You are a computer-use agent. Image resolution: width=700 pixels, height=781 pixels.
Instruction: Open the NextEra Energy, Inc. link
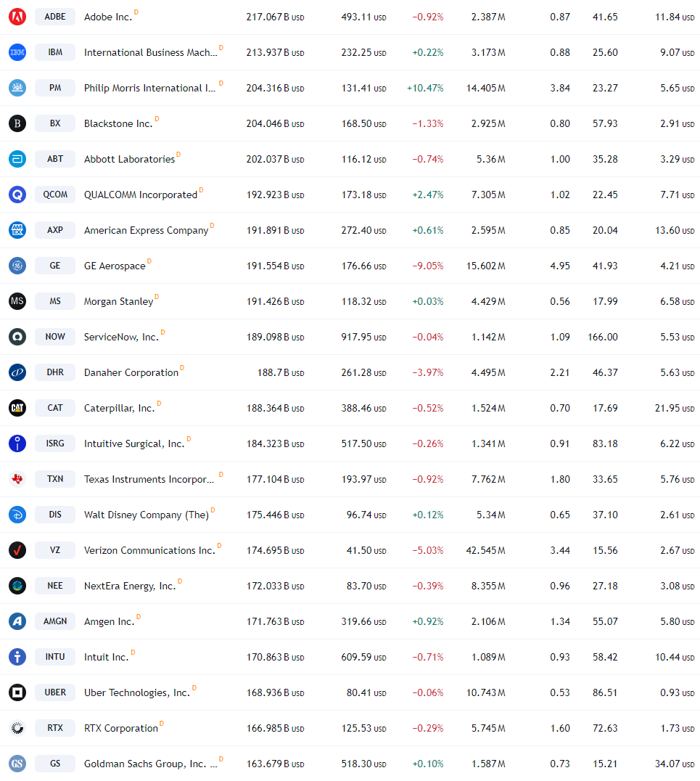(130, 586)
